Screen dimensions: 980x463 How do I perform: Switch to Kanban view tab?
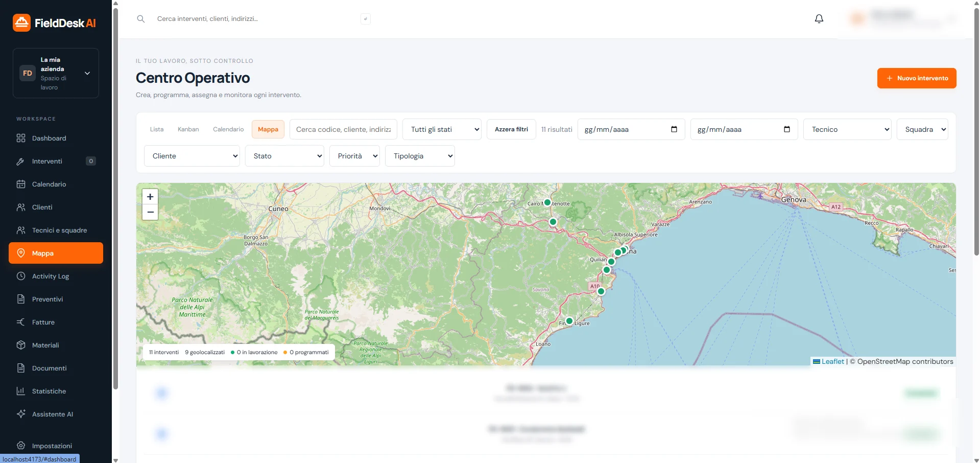[x=188, y=129]
